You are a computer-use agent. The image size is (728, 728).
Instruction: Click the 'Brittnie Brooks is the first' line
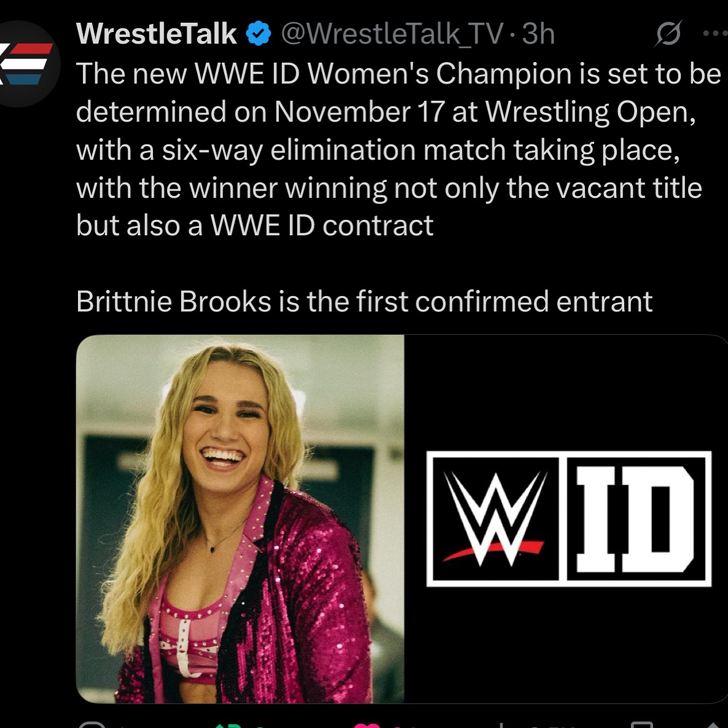coord(364,302)
